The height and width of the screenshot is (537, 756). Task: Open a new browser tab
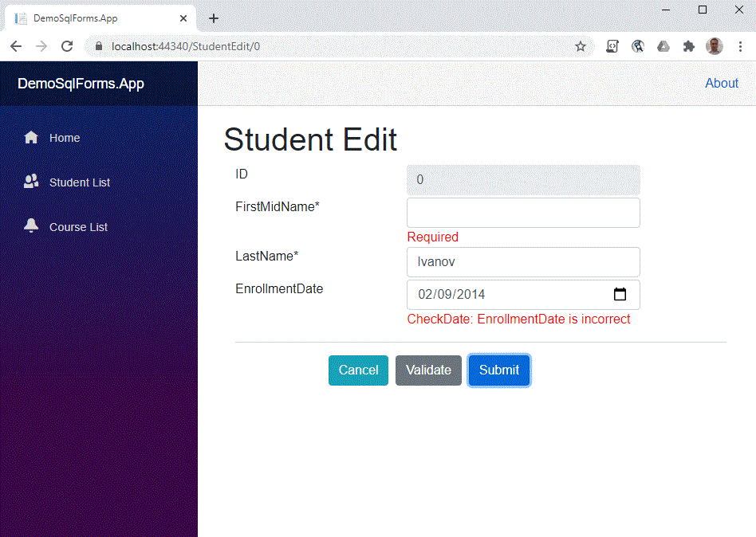tap(214, 18)
